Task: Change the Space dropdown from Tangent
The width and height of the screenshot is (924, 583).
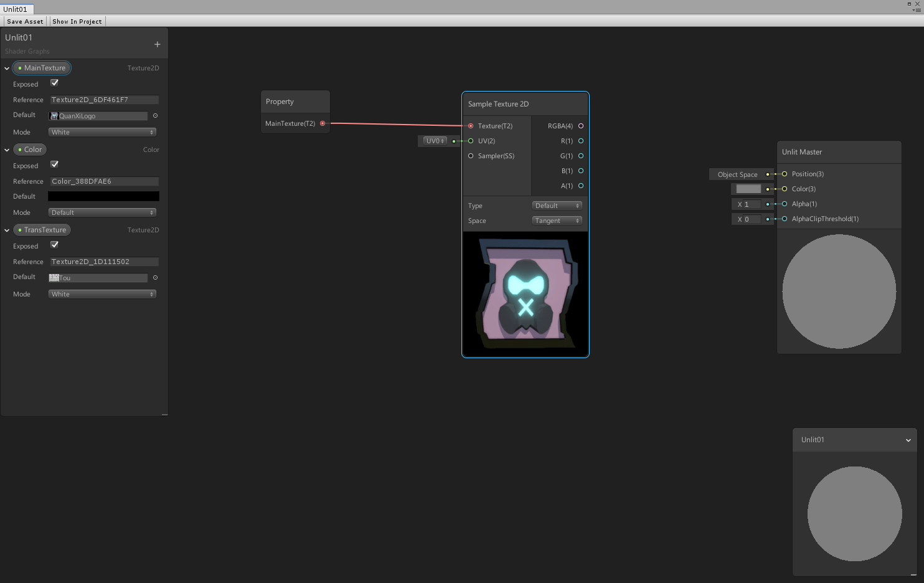Action: pyautogui.click(x=557, y=220)
